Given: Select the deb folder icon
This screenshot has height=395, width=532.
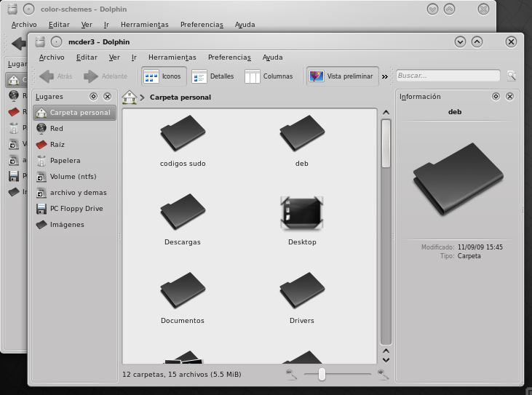Looking at the screenshot, I should [x=302, y=133].
